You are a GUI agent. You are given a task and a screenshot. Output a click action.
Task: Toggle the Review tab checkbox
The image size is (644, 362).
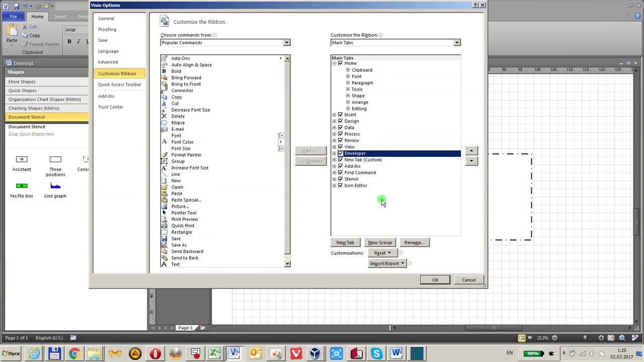point(341,140)
